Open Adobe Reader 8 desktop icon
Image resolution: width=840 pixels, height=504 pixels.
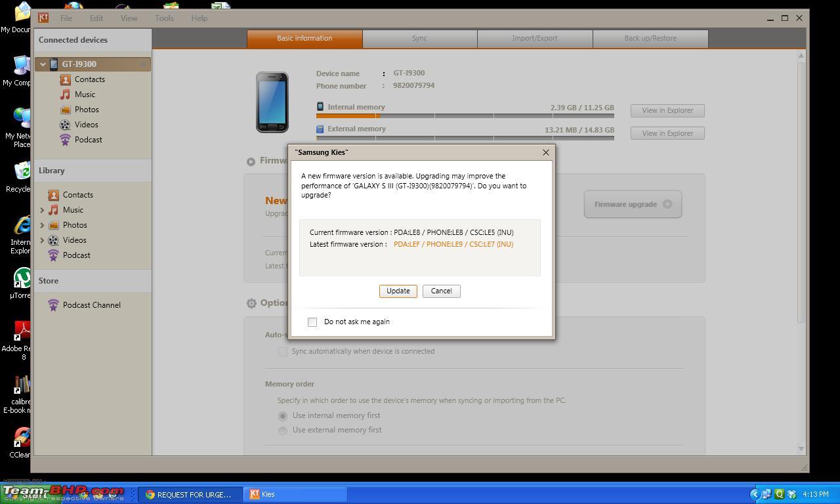click(x=18, y=340)
